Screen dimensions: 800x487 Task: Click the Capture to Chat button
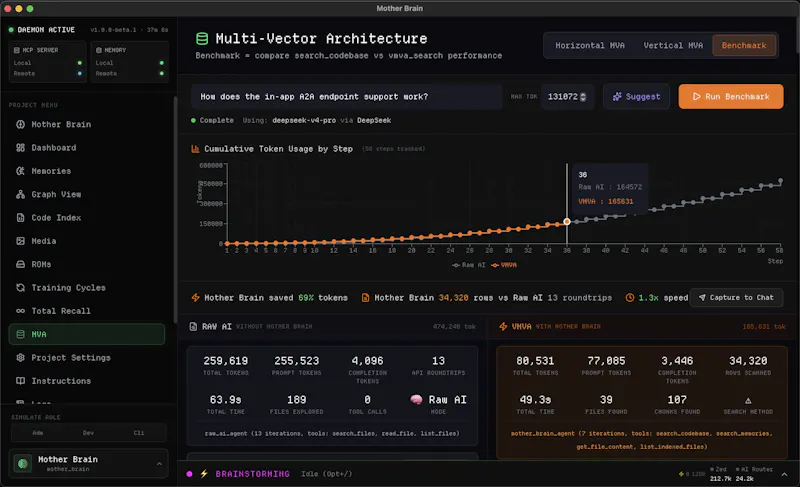coord(736,298)
